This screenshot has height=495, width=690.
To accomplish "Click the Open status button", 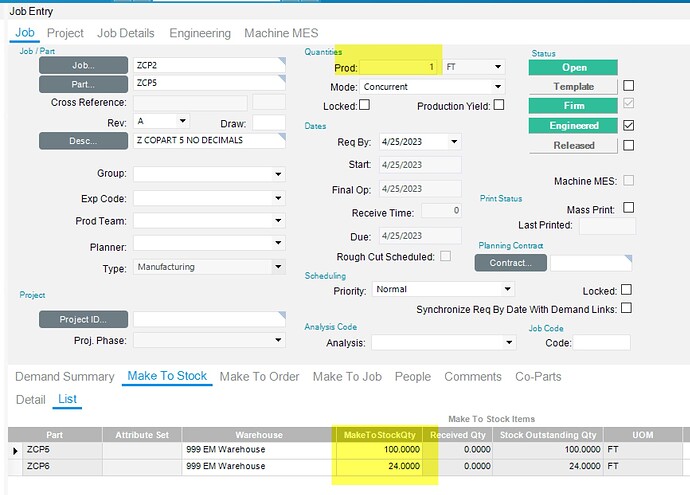I will point(573,67).
